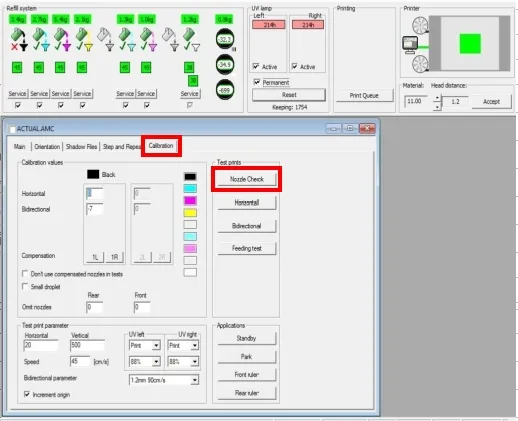Enable the Small droplet checkbox
Viewport: 518px width, 421px height.
coord(25,286)
